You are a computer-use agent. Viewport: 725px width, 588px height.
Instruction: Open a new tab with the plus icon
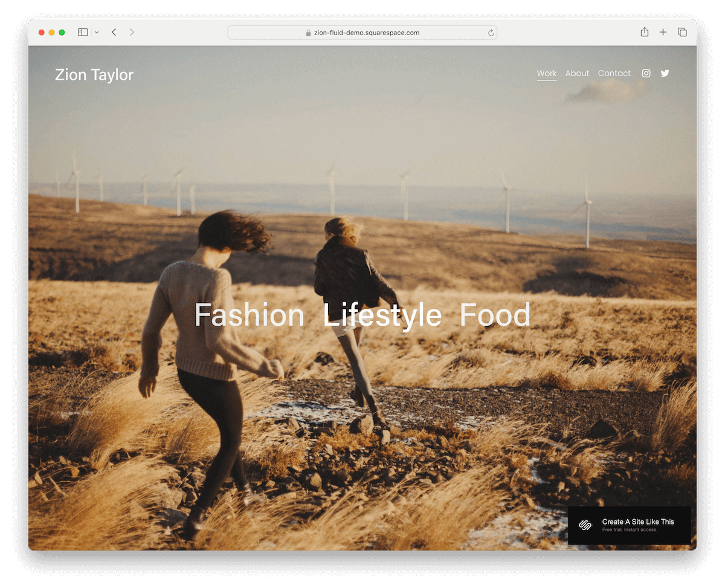pos(663,32)
